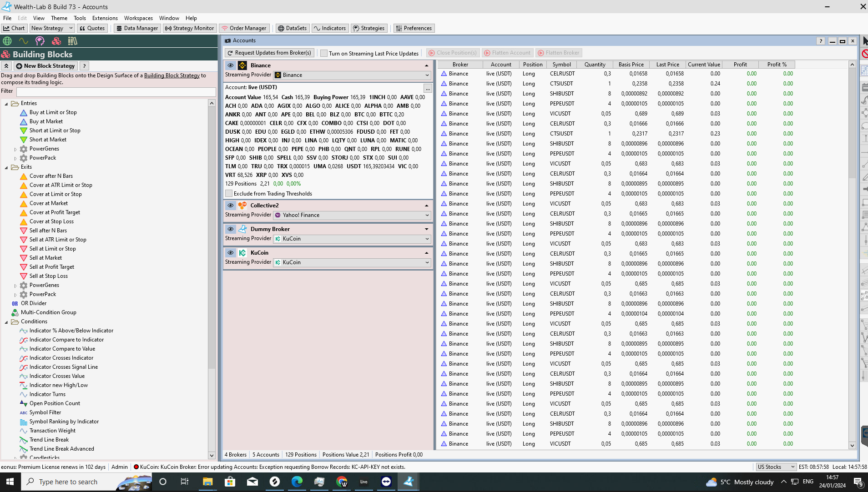
Task: Open the File menu
Action: (7, 18)
